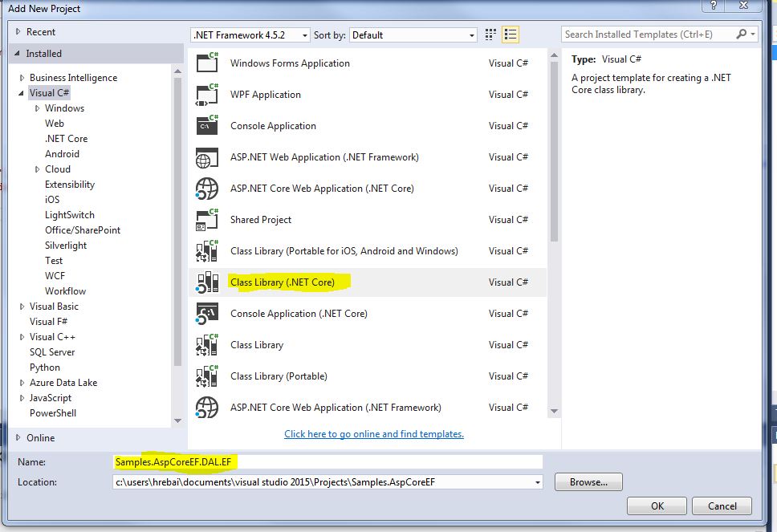
Task: Click OK to create the project
Action: [657, 506]
